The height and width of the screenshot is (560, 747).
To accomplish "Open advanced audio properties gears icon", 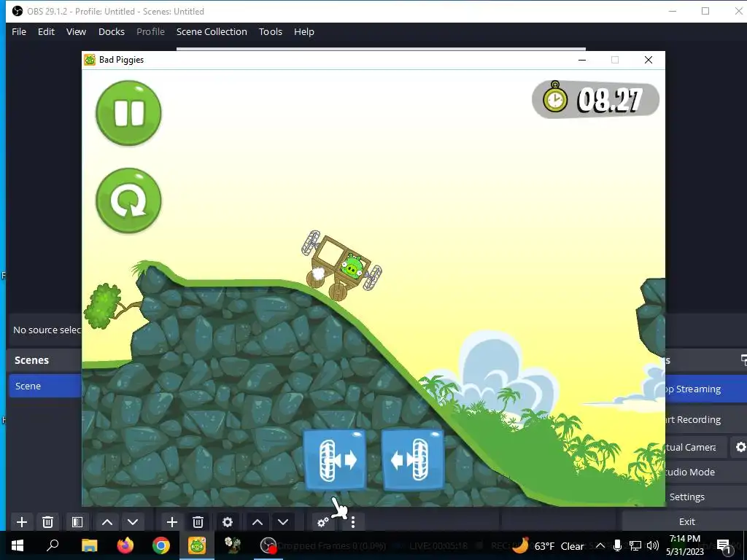I will coord(323,522).
